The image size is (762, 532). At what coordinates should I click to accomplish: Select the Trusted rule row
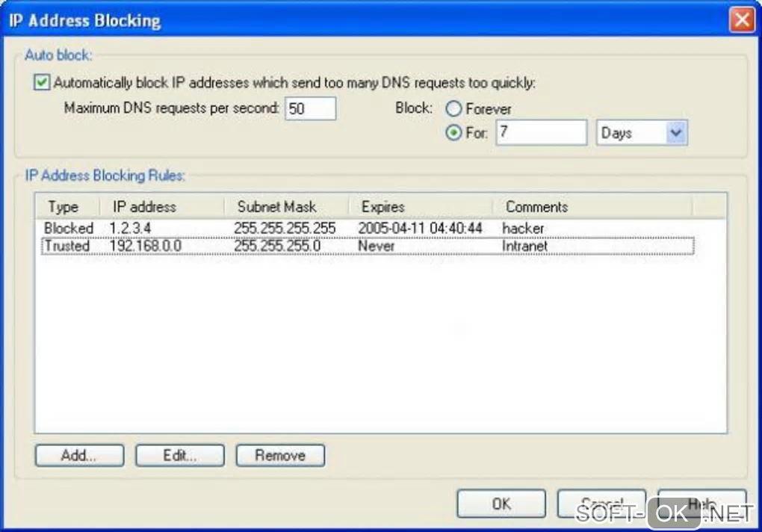click(x=368, y=246)
